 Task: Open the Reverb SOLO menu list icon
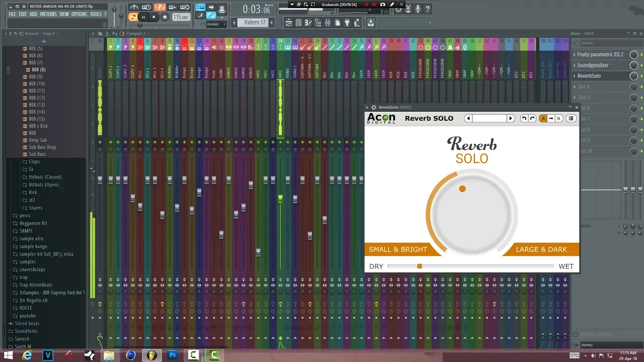click(x=571, y=118)
